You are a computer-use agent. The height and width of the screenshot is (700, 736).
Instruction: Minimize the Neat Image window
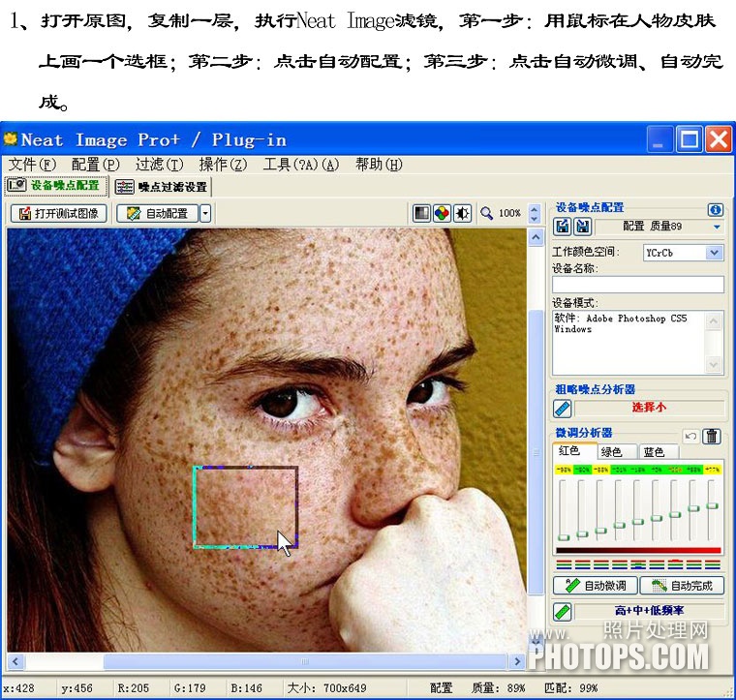click(x=659, y=139)
